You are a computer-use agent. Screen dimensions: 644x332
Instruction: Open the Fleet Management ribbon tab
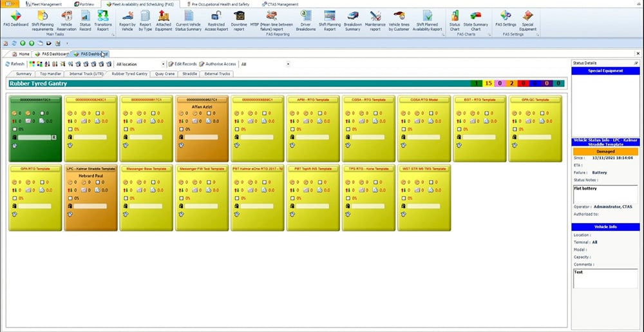44,4
